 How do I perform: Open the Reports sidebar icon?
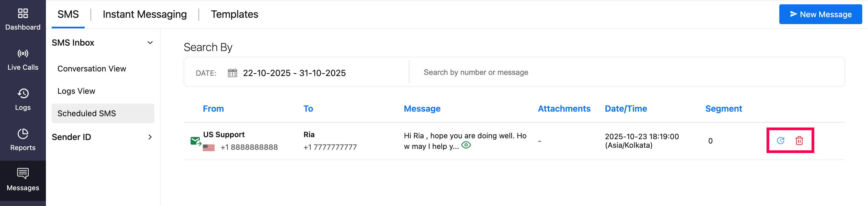click(x=23, y=140)
